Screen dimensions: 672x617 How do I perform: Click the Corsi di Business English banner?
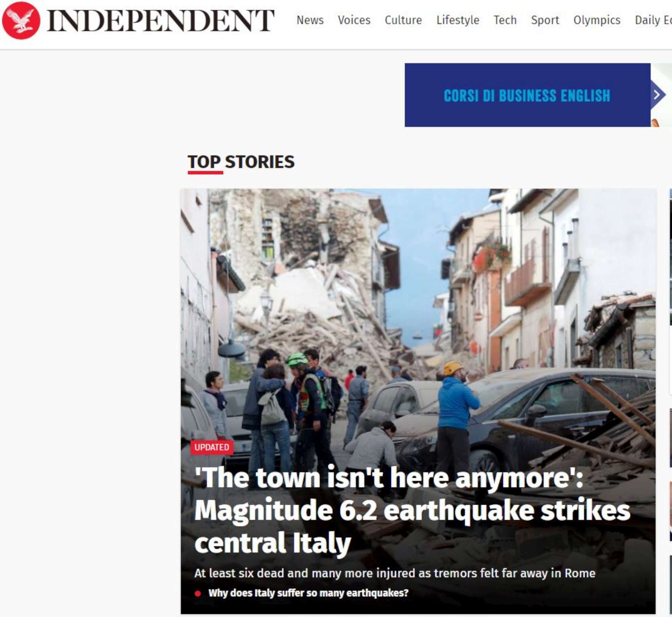coord(527,95)
